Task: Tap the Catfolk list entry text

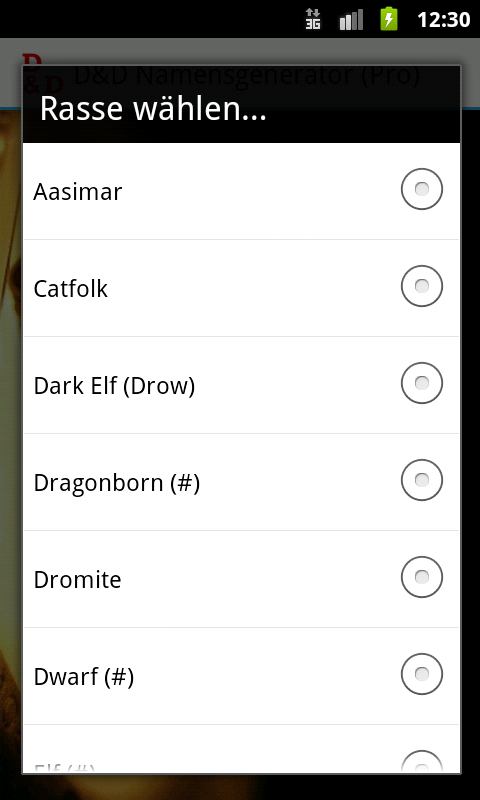Action: tap(70, 289)
